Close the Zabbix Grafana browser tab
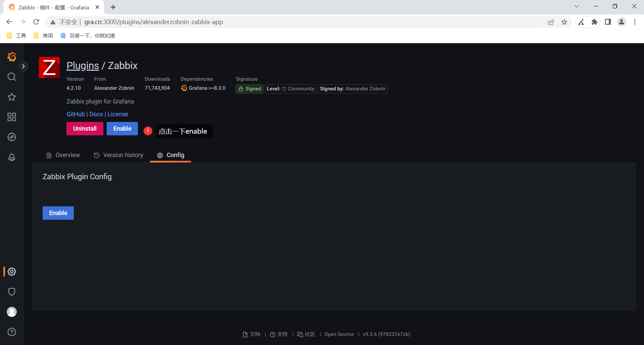 coord(97,7)
